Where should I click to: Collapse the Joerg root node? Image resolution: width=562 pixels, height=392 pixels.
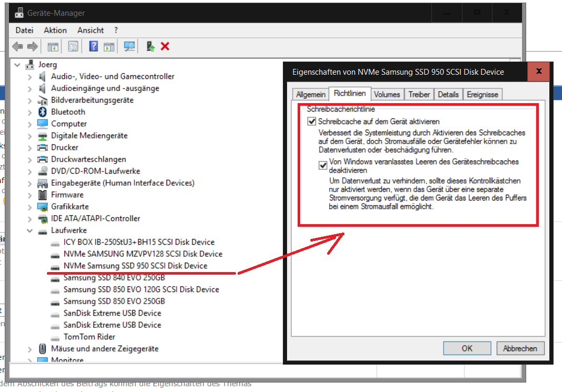click(17, 65)
